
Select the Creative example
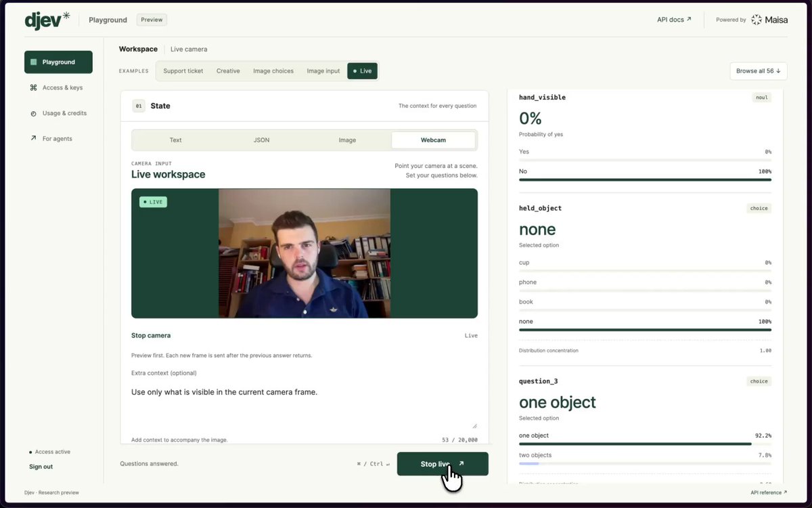(228, 70)
